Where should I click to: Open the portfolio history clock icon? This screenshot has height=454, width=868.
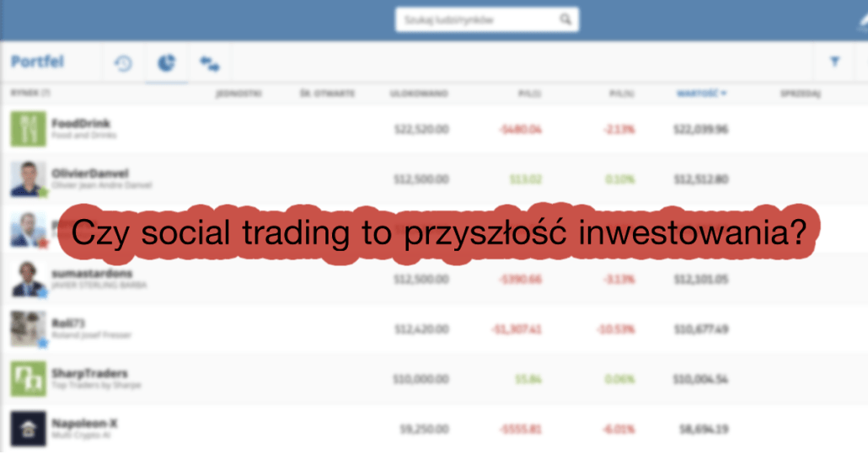coord(123,63)
